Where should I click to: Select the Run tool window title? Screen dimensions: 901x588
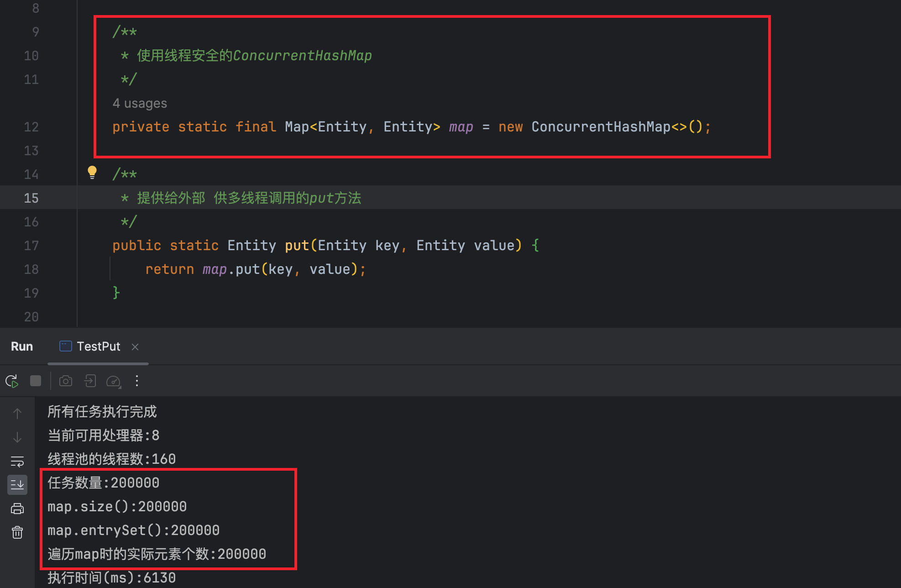click(x=22, y=346)
